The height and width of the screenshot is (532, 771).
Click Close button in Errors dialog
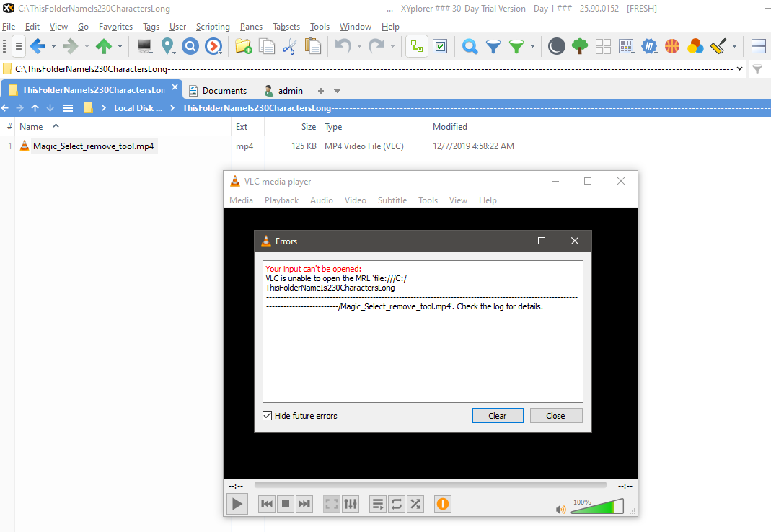555,416
